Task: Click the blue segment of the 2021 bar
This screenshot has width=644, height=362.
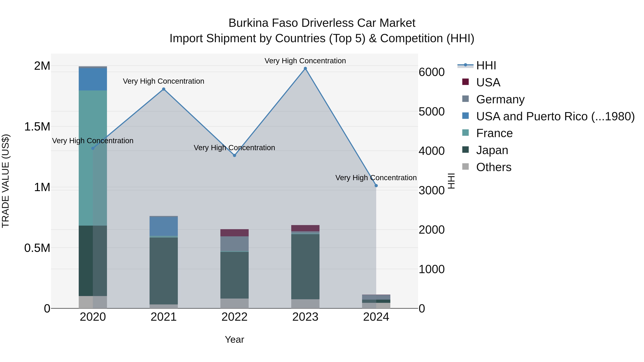Action: [164, 227]
